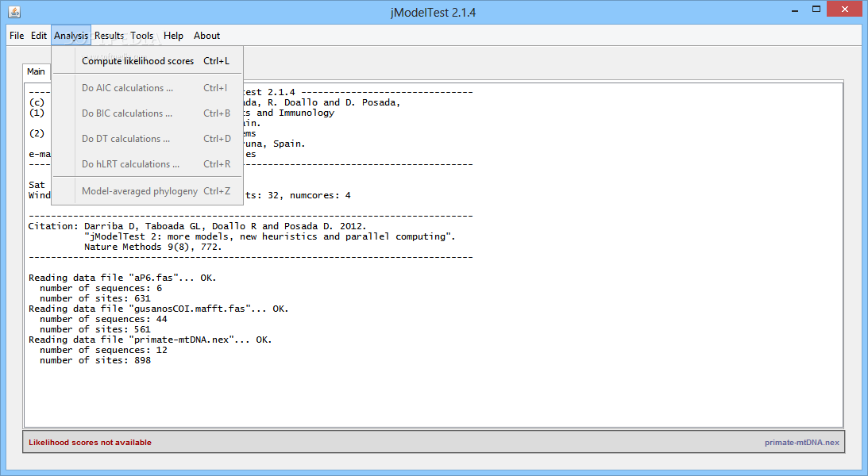Select Do BIC calculations entry
Viewport: 868px width, 476px height.
(147, 113)
